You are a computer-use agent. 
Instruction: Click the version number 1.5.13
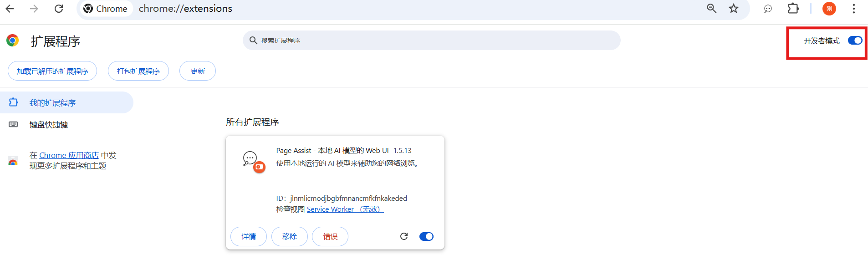click(x=403, y=151)
